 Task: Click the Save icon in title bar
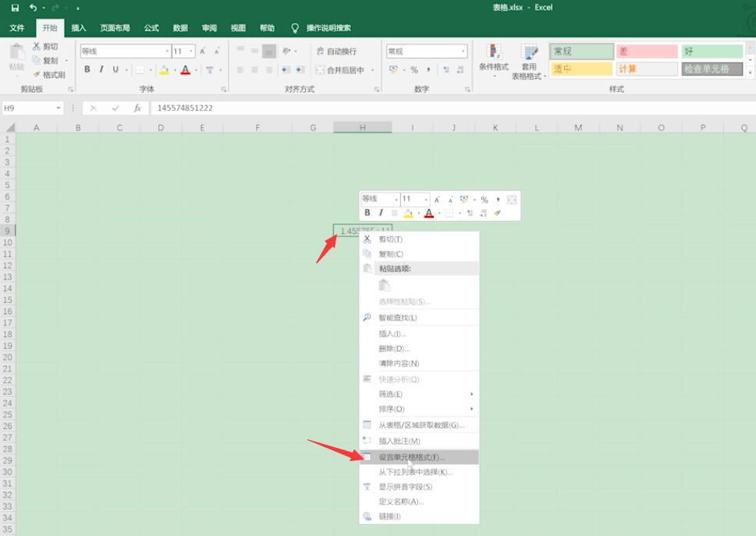15,8
